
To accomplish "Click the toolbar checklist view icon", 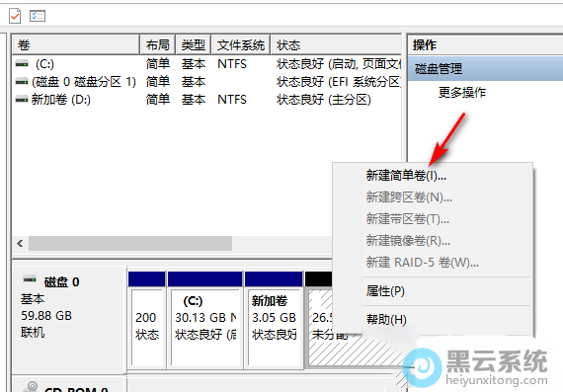I will (38, 16).
